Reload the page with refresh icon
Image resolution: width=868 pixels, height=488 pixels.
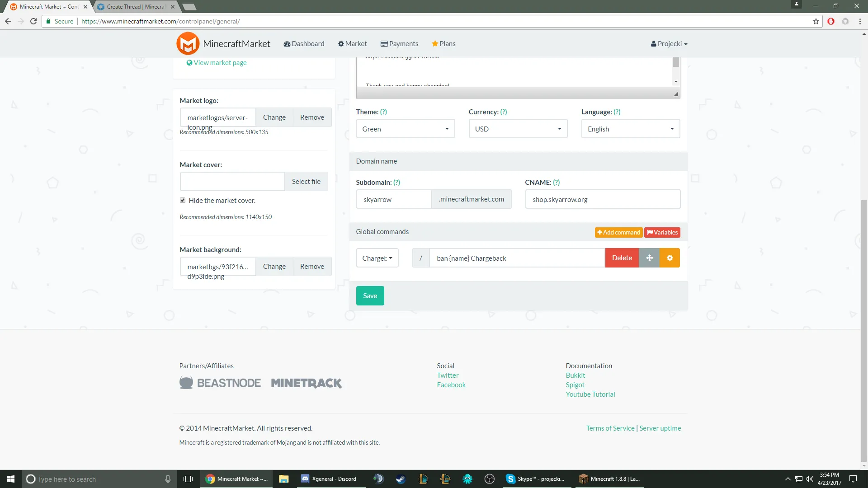[33, 21]
